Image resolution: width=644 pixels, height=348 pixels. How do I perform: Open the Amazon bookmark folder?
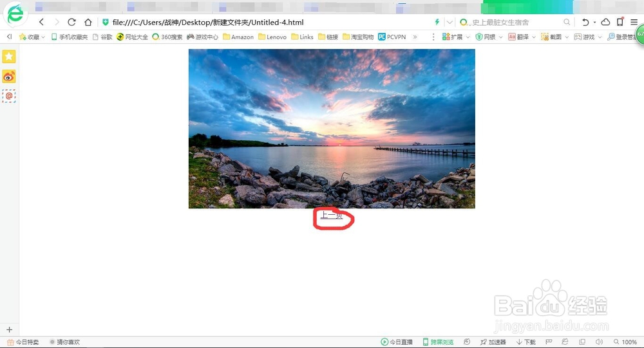[238, 37]
